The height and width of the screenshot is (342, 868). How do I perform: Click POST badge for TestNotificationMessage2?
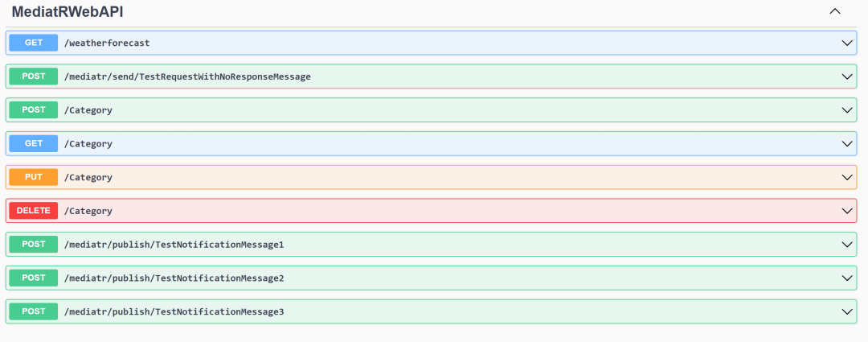coord(33,278)
